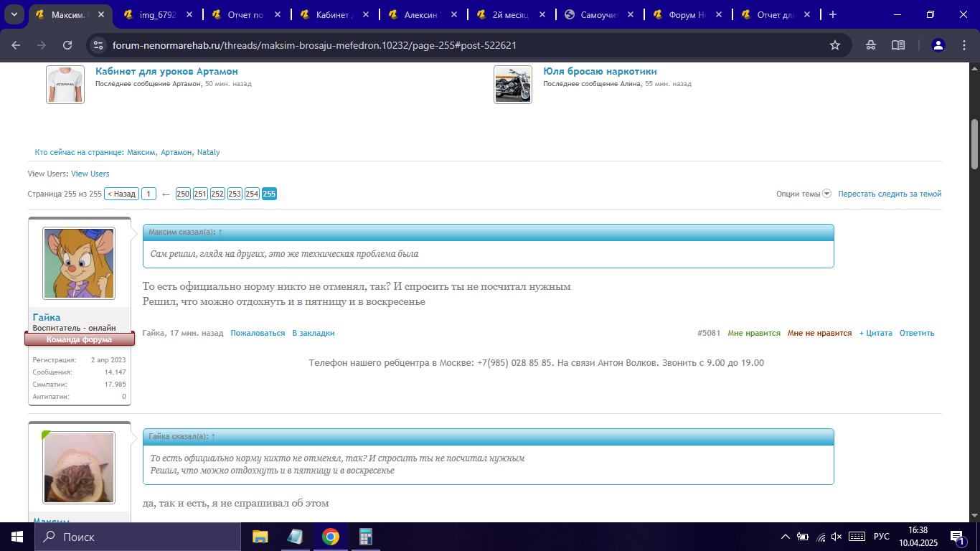Viewport: 980px width, 551px height.
Task: Bookmark this page with the star icon
Action: click(835, 45)
